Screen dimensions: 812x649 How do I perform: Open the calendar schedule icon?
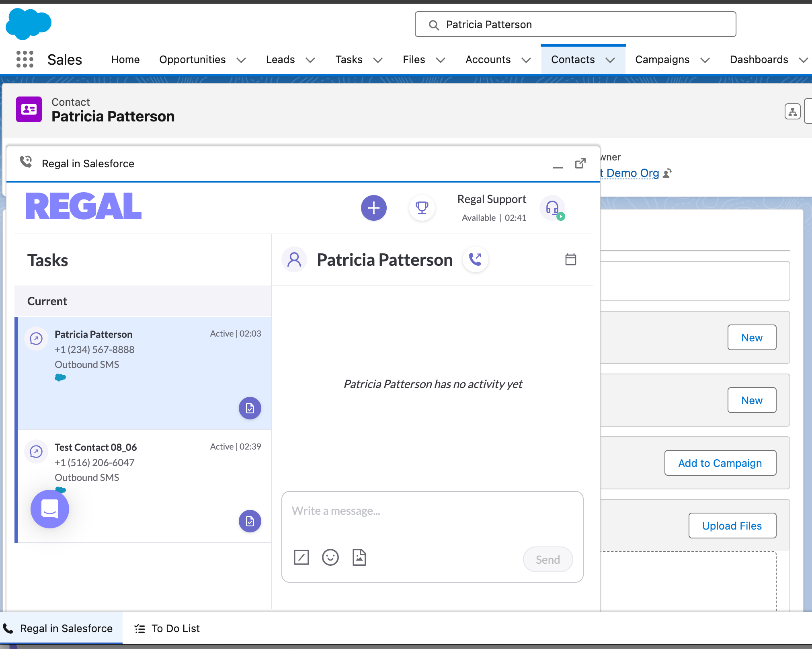point(570,259)
